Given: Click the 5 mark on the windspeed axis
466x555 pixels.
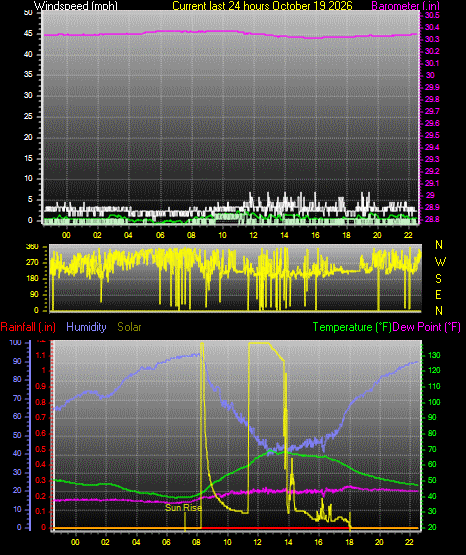Looking at the screenshot, I should [x=30, y=200].
